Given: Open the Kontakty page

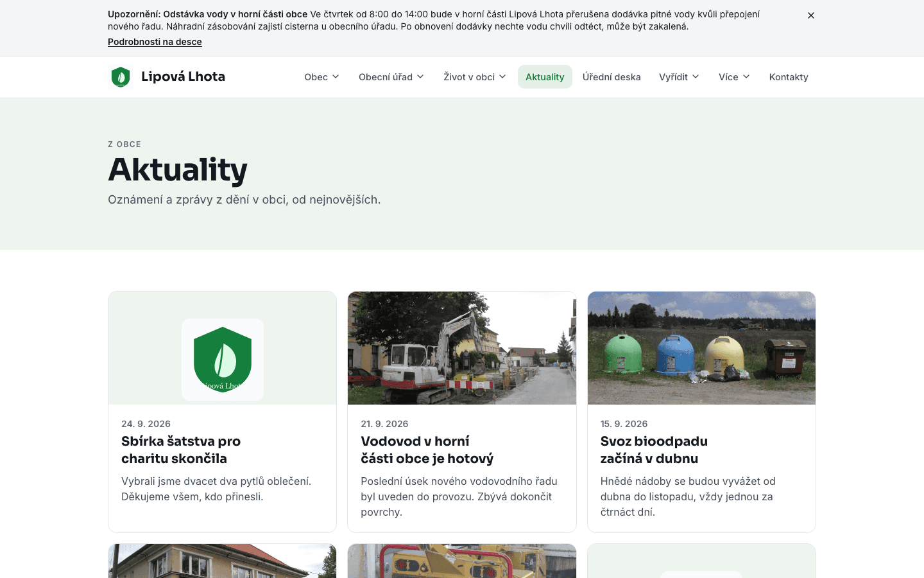Looking at the screenshot, I should 789,77.
